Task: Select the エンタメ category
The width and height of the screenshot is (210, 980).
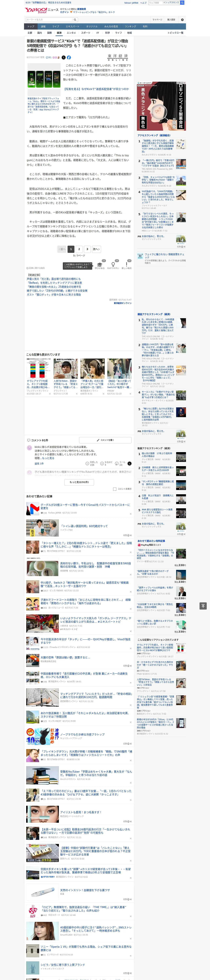Action: [71, 33]
